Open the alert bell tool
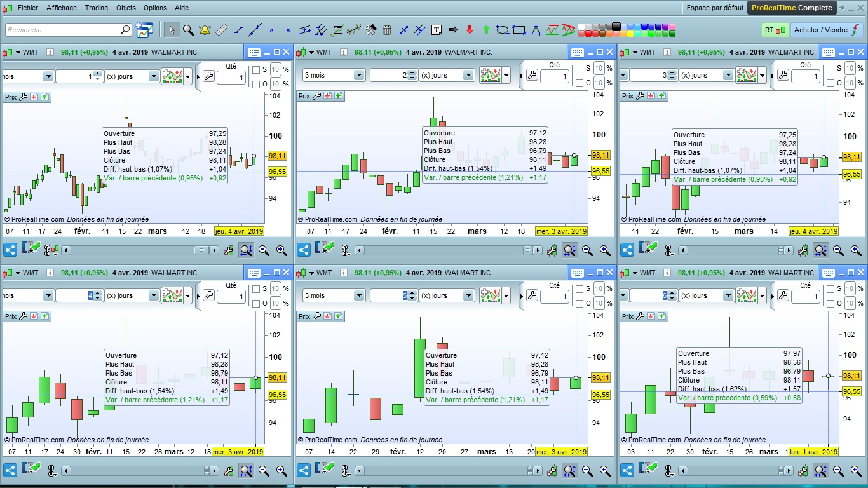 [x=205, y=30]
